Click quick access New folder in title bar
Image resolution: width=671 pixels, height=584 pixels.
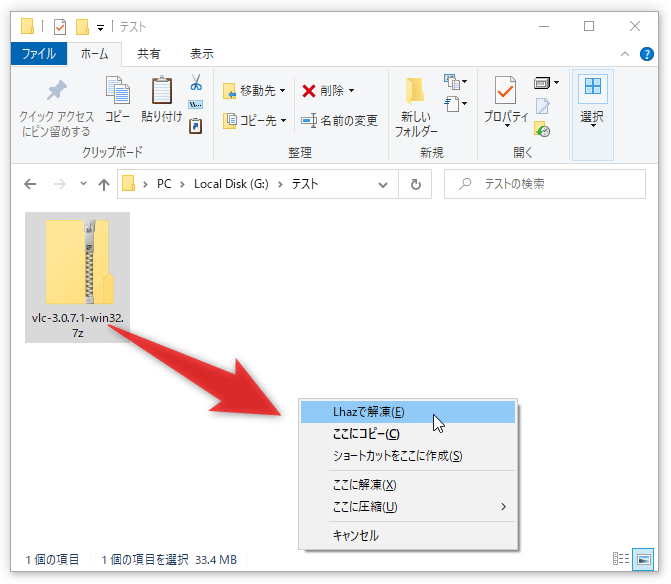[82, 27]
